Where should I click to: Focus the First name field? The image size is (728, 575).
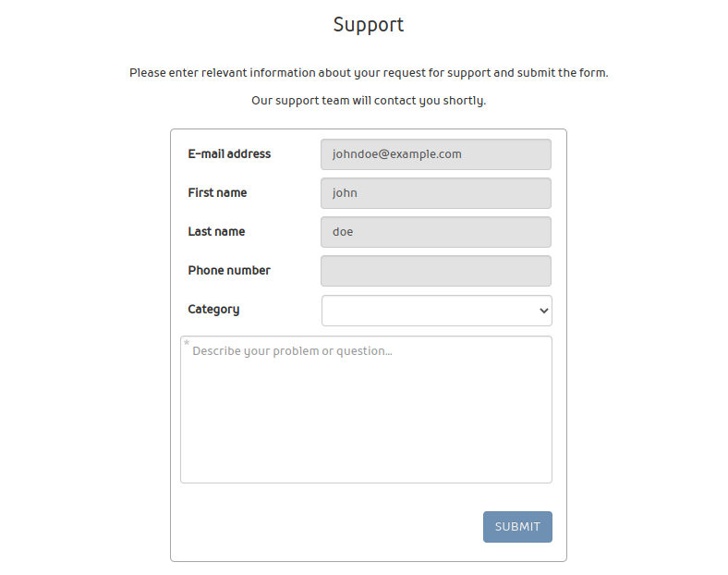pyautogui.click(x=435, y=193)
